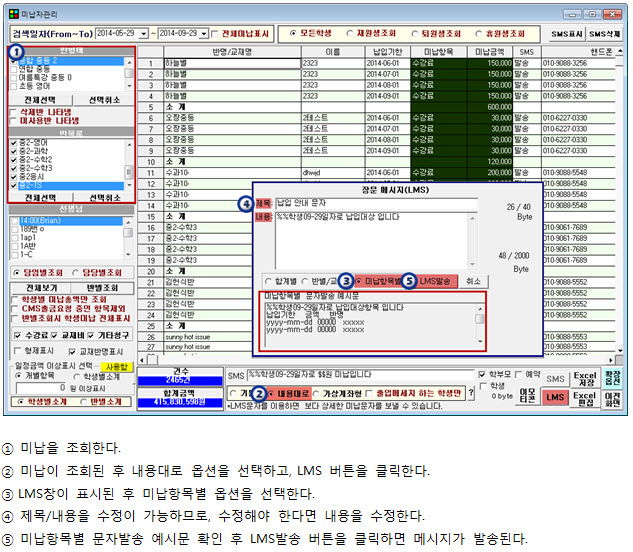Viewport: 633px width, 552px height.
Task: Check the 1ap1 teacher list item
Action: (x=15, y=237)
